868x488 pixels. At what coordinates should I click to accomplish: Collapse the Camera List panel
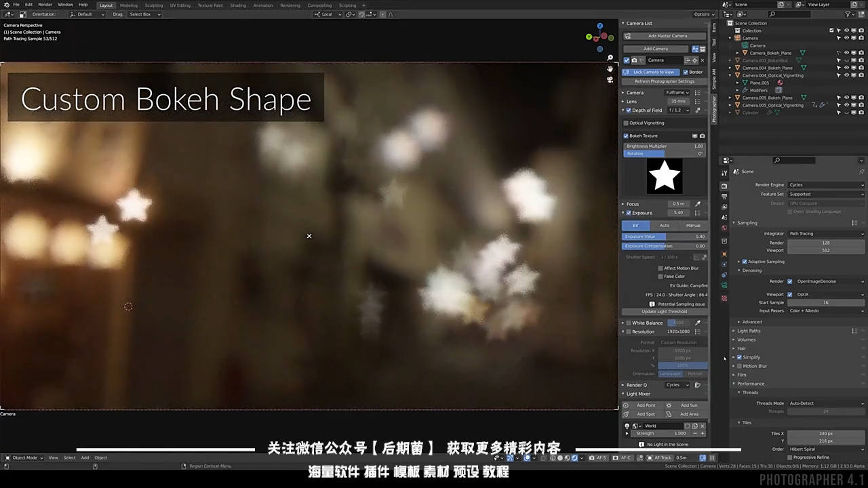pos(623,23)
